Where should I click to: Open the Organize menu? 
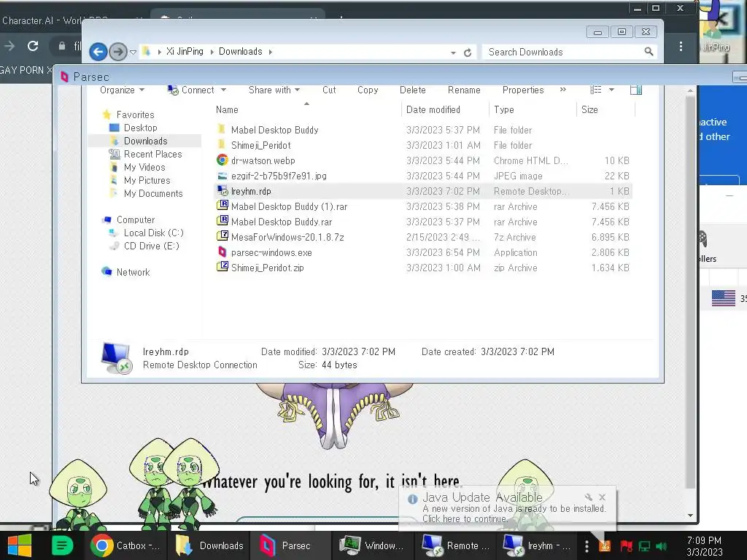(x=122, y=90)
